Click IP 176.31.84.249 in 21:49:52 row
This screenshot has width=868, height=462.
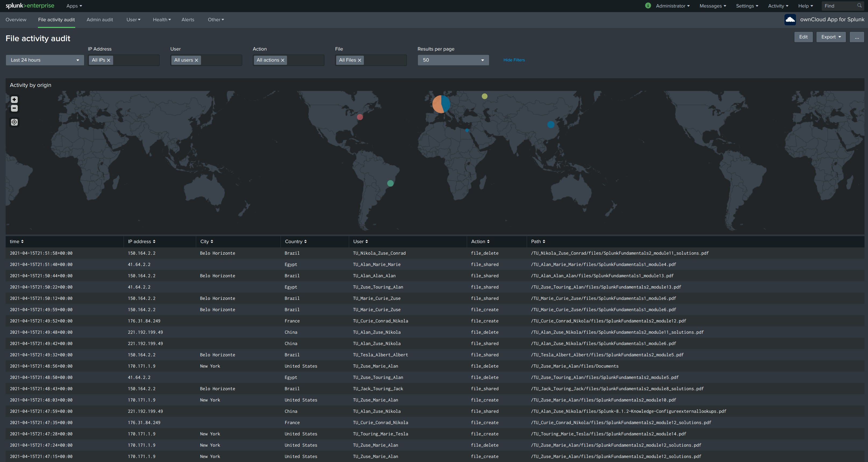click(144, 321)
